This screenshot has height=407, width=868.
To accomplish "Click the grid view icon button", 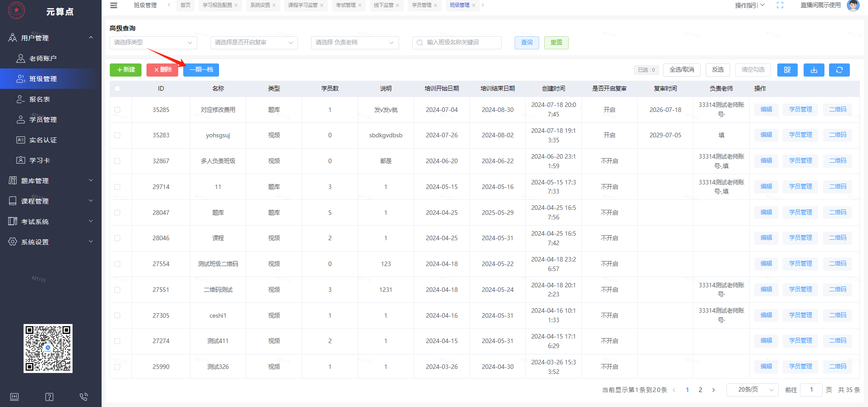I will tap(787, 70).
